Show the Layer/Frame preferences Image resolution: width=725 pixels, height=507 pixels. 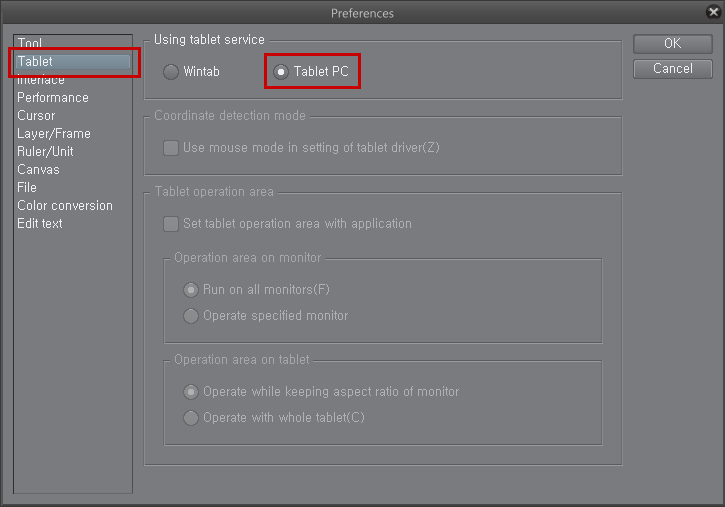54,134
